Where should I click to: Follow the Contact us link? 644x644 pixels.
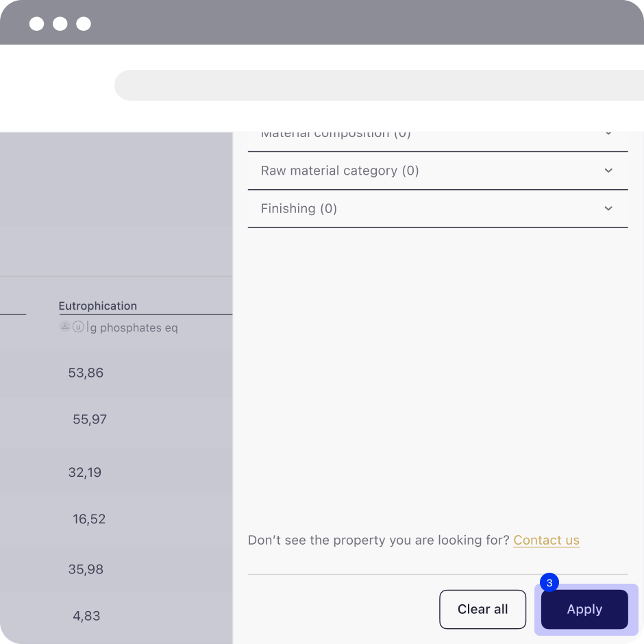[x=546, y=540]
